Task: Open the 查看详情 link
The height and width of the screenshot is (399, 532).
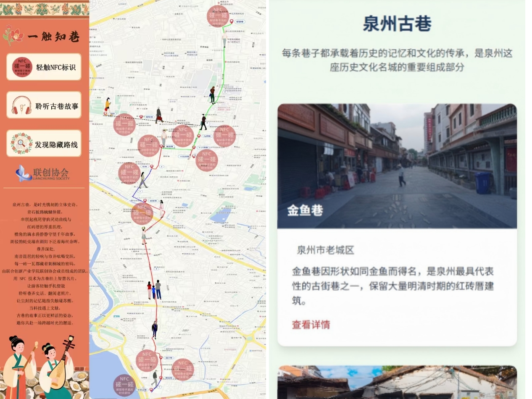Action: [311, 325]
